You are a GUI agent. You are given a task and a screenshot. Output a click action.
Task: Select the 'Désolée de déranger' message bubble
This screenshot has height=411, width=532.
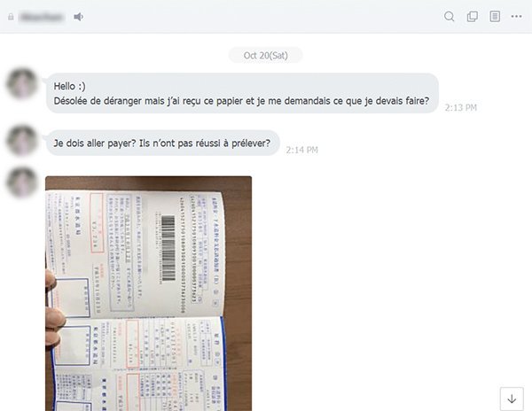pyautogui.click(x=242, y=93)
